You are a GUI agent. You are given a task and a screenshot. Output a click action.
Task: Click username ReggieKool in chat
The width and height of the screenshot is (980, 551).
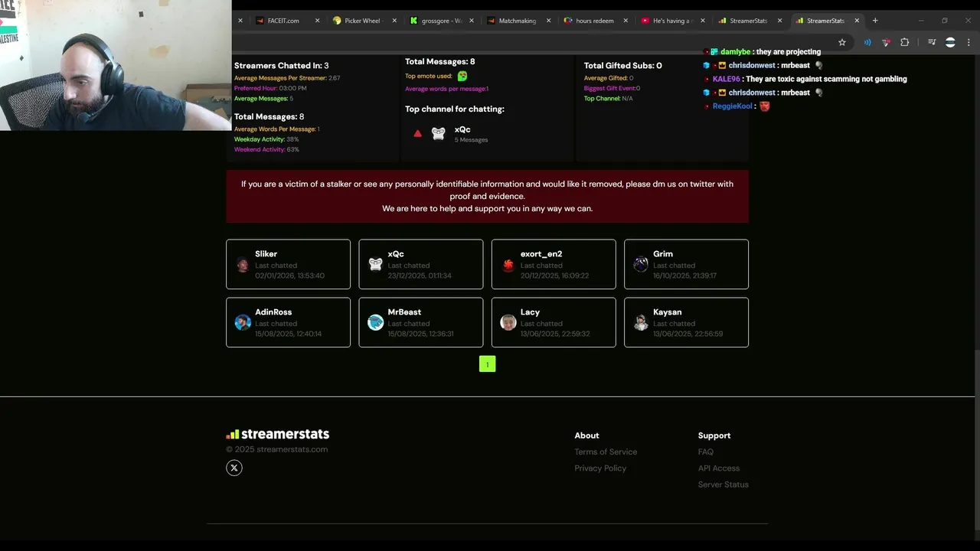[732, 106]
